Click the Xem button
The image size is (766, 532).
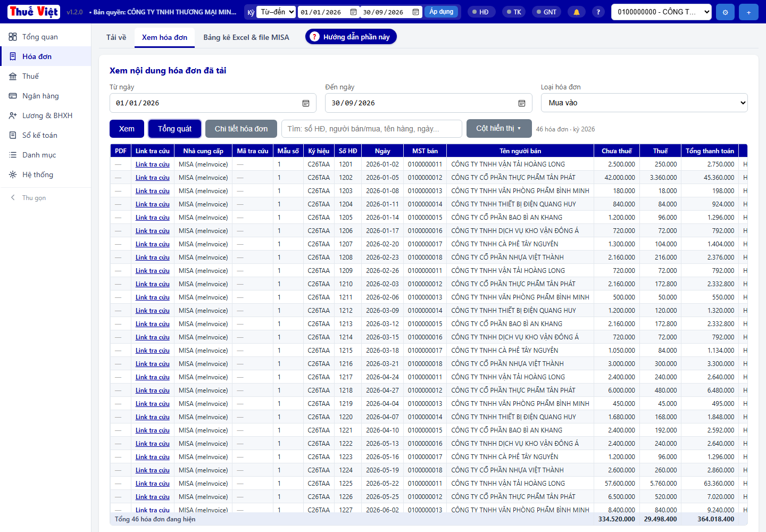point(127,129)
